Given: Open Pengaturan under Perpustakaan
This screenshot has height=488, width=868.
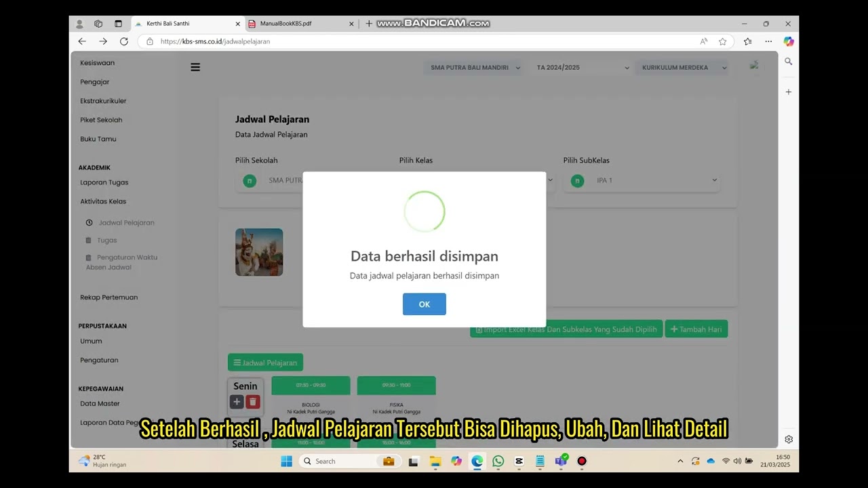Looking at the screenshot, I should [99, 361].
